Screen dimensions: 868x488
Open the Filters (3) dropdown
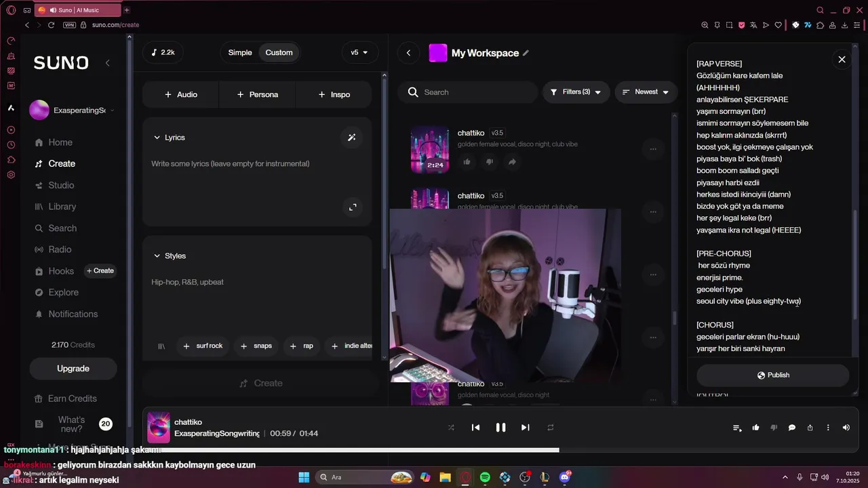pyautogui.click(x=576, y=92)
